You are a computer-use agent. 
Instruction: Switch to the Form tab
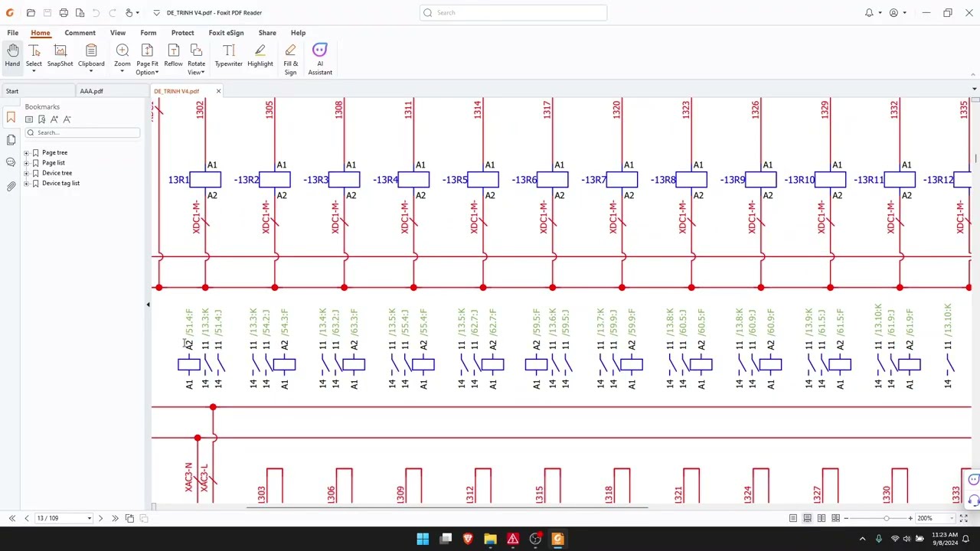(149, 33)
